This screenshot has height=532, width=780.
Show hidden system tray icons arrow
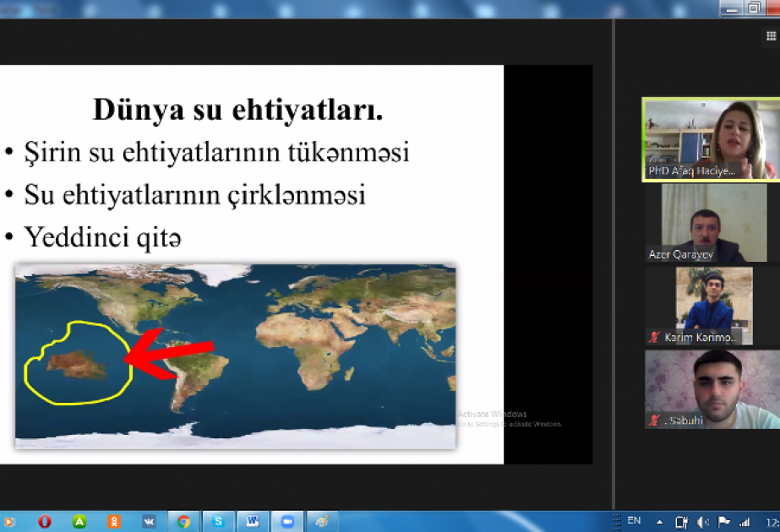pyautogui.click(x=659, y=522)
